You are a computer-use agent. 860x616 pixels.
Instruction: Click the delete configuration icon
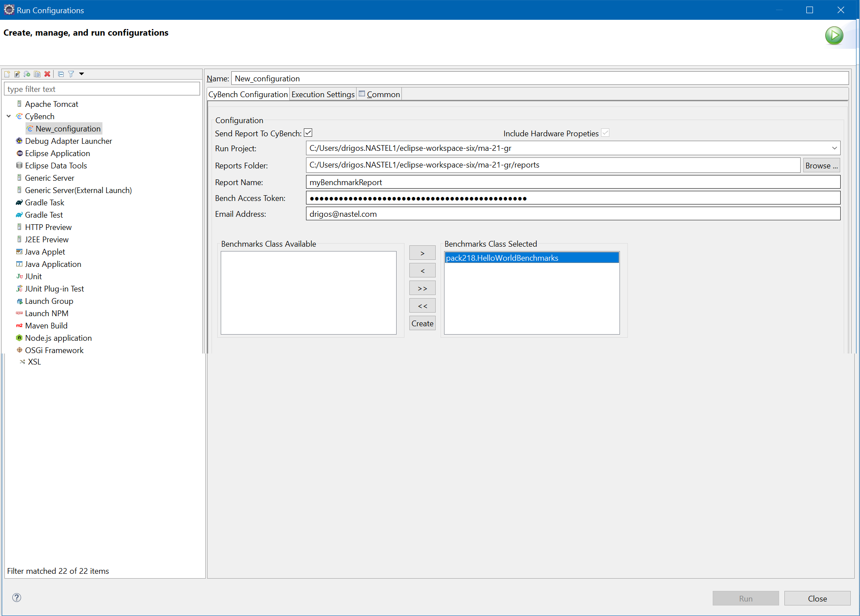tap(47, 74)
